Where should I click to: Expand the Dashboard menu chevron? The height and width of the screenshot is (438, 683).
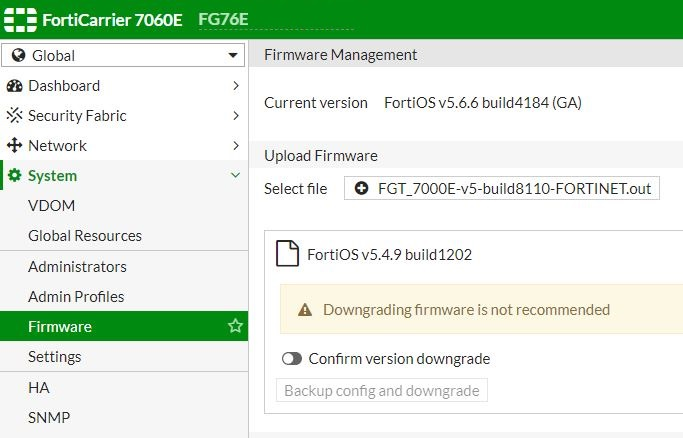pos(235,86)
